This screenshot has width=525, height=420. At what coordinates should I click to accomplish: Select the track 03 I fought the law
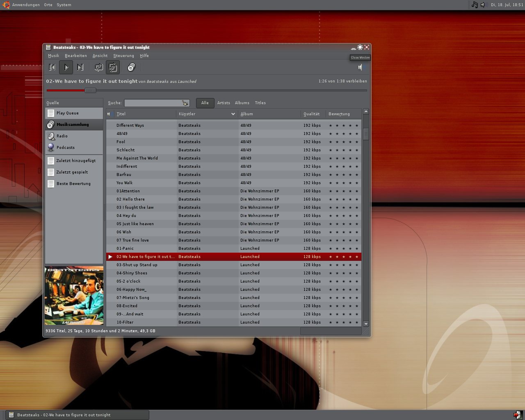click(x=234, y=208)
